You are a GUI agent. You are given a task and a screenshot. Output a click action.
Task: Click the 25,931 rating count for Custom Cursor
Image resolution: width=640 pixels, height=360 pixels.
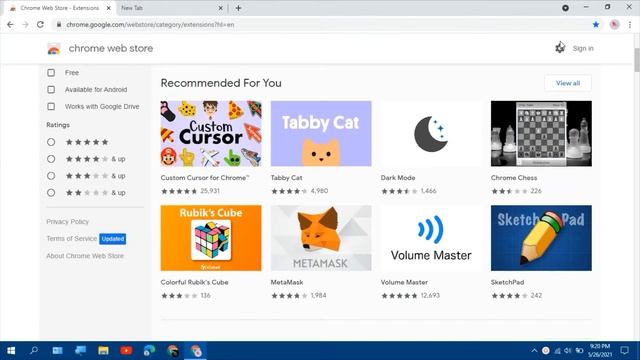tap(210, 191)
